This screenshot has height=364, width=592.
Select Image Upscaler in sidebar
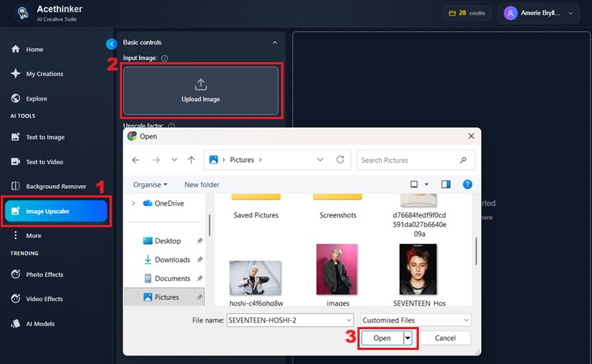56,212
